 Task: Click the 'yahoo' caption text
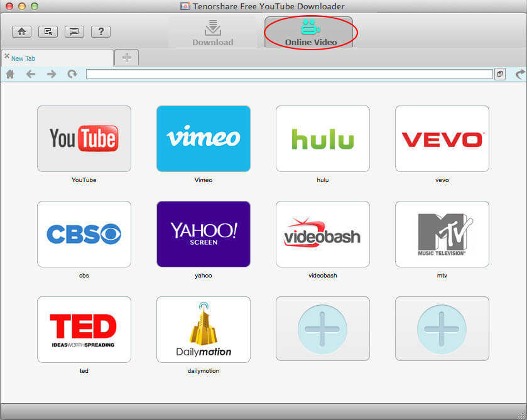click(204, 276)
